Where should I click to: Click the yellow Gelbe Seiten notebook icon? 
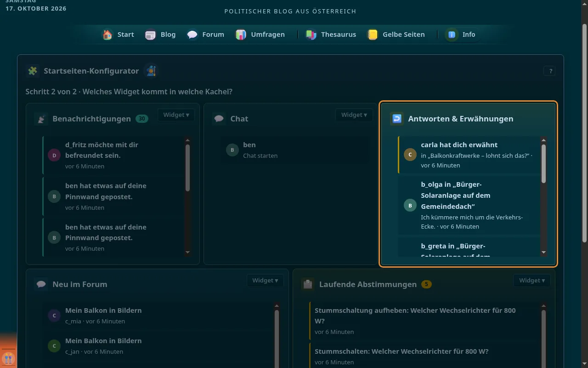click(373, 34)
